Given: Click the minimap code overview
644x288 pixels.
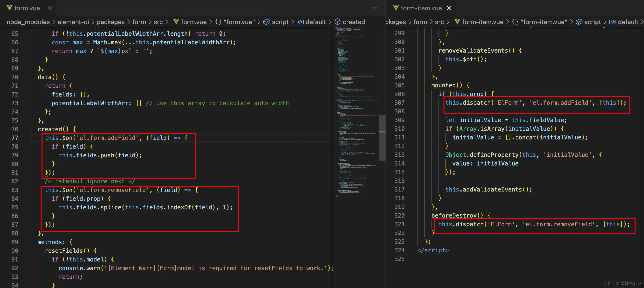Looking at the screenshot, I should [356, 112].
